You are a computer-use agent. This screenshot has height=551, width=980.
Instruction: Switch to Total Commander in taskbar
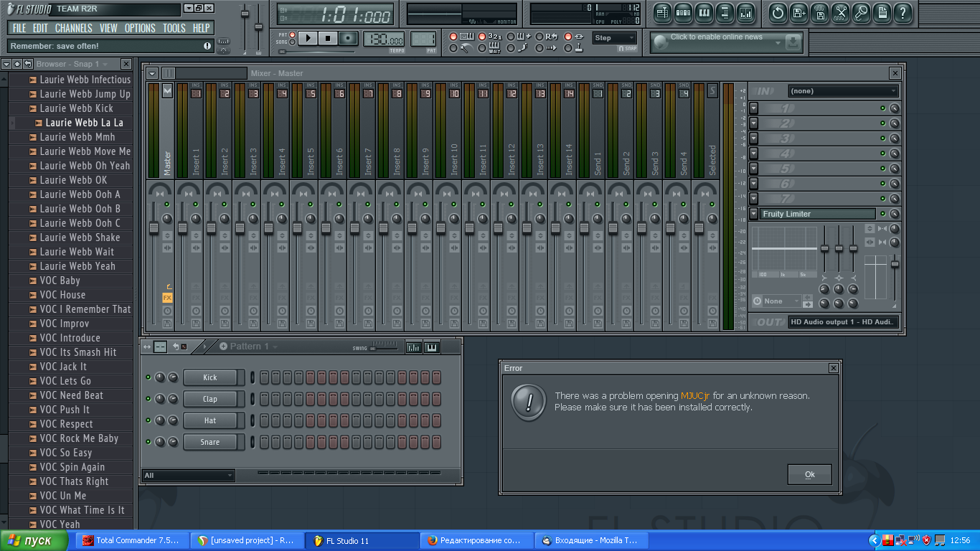click(x=133, y=540)
